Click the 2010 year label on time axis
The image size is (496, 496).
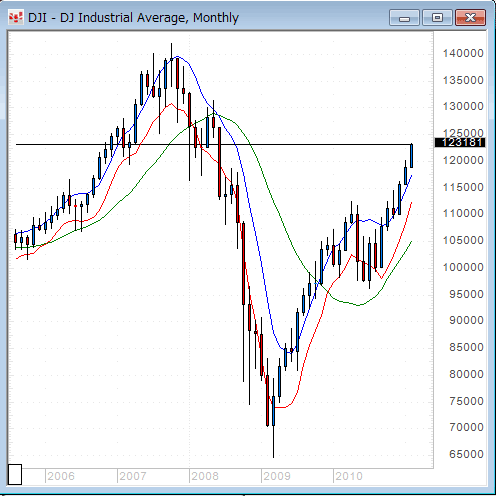pyautogui.click(x=349, y=476)
